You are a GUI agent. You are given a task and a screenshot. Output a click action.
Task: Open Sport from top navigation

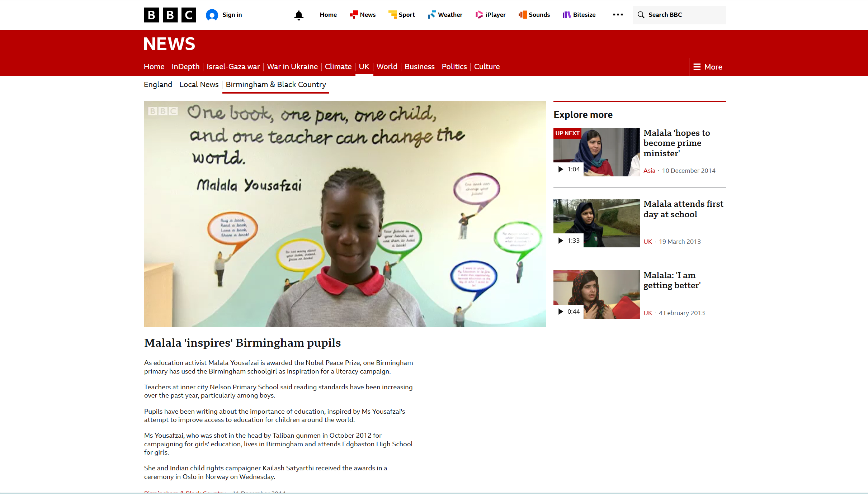click(402, 15)
